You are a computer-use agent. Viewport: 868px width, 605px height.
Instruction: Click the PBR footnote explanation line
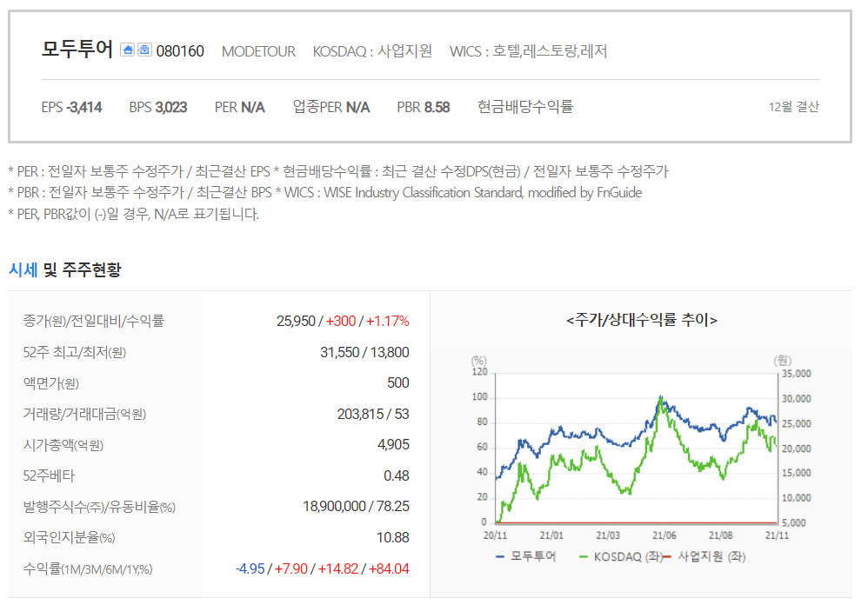pos(325,192)
